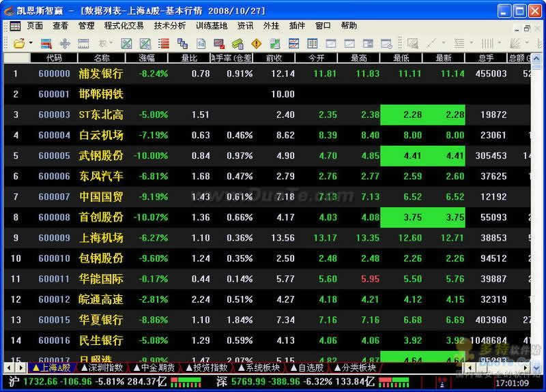Click the first green chart icon in toolbar
Screen dimensions: 546x392
pos(126,44)
